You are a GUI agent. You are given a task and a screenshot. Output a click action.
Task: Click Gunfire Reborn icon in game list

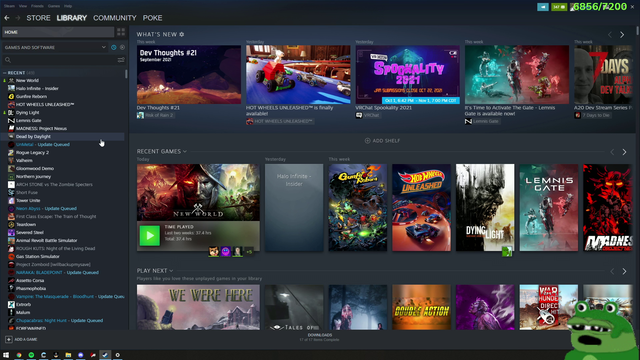coord(11,96)
